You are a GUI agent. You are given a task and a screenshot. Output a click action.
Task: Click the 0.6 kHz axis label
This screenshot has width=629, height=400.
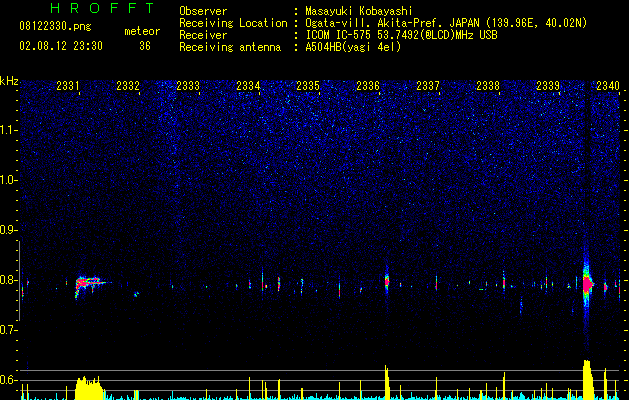(8, 380)
